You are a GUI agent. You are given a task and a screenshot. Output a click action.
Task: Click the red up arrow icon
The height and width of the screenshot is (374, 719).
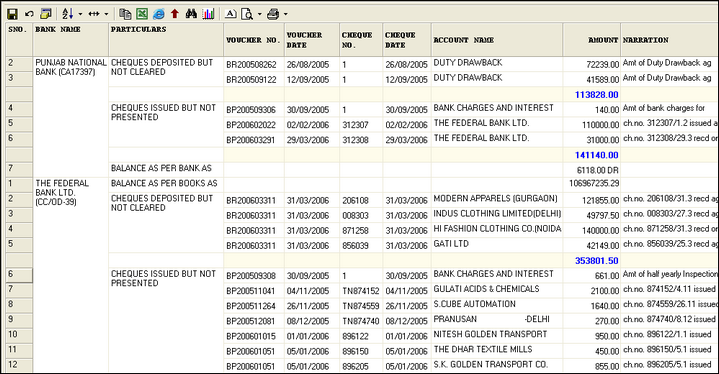point(175,14)
